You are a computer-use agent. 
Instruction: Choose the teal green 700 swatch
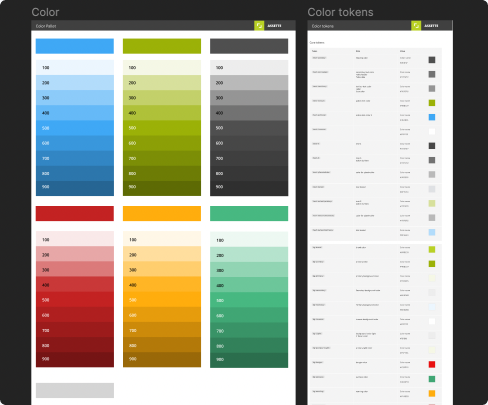point(249,330)
